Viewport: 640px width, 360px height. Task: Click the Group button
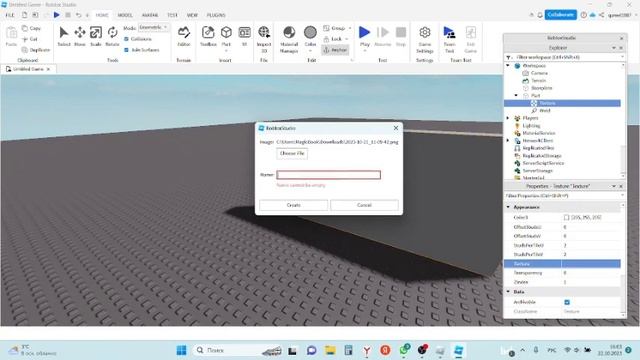click(x=334, y=28)
